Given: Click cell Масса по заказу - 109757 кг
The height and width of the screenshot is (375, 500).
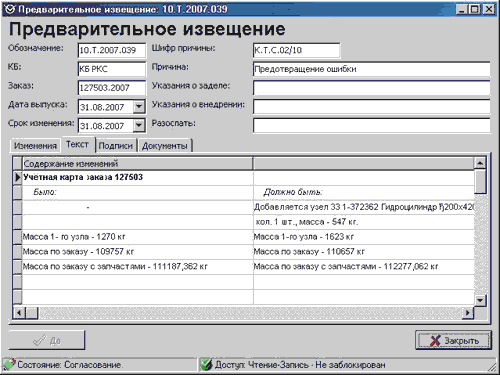Looking at the screenshot, I should point(137,252).
